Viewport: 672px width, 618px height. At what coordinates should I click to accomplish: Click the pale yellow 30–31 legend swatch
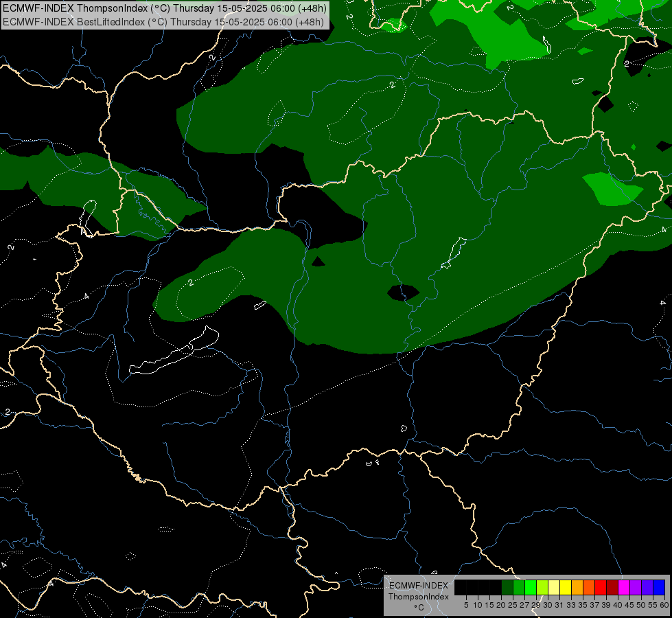554,587
